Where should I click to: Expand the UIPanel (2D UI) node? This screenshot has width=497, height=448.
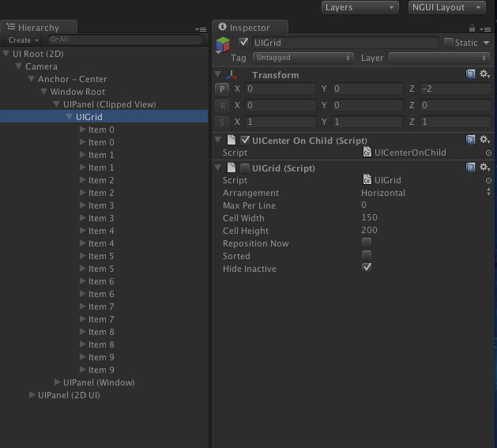pos(32,395)
